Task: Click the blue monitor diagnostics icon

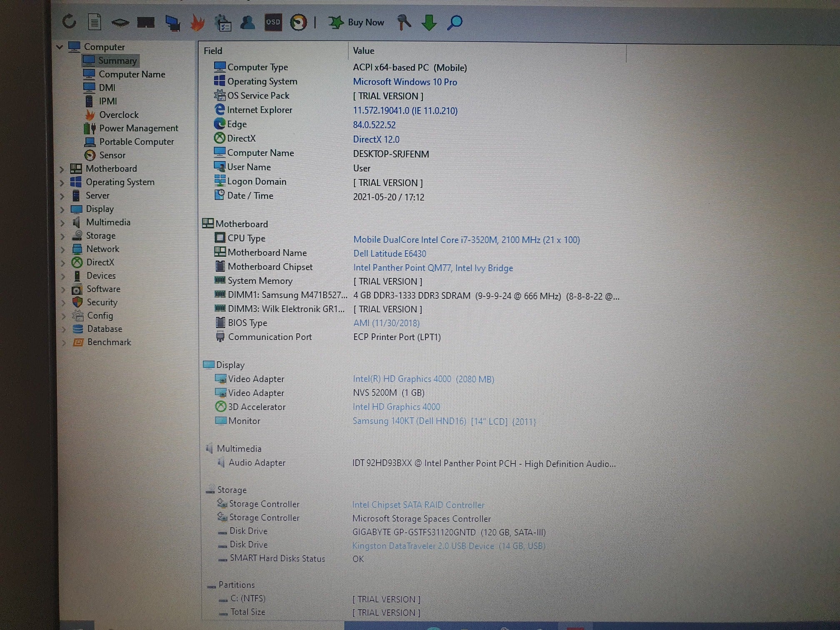Action: point(172,22)
